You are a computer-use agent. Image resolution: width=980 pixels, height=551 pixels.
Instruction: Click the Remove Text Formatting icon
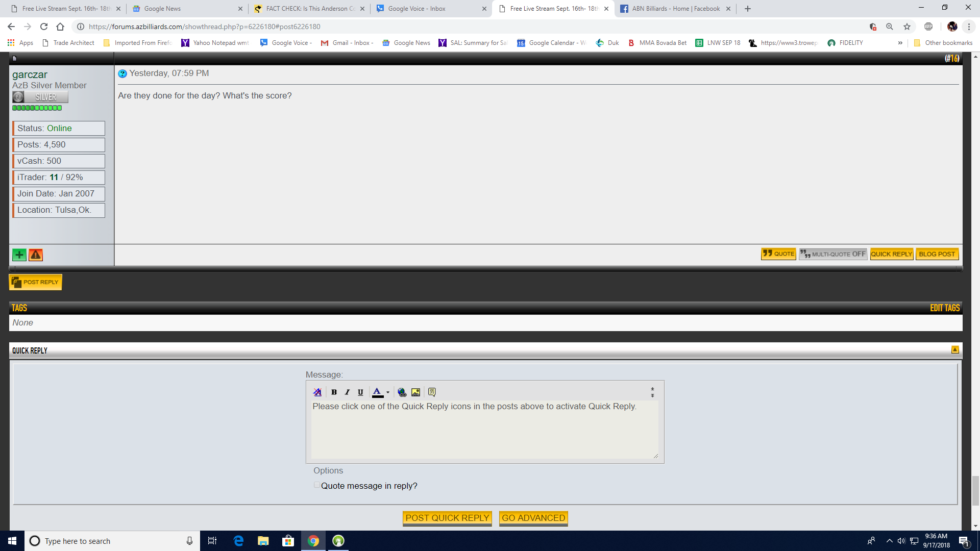[317, 392]
